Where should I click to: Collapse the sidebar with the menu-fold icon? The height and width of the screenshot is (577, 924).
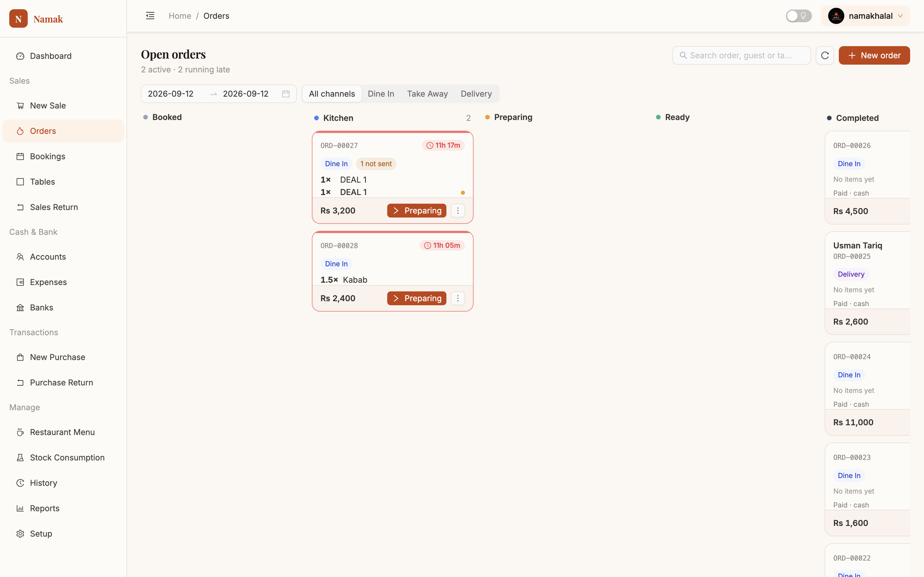(x=150, y=16)
